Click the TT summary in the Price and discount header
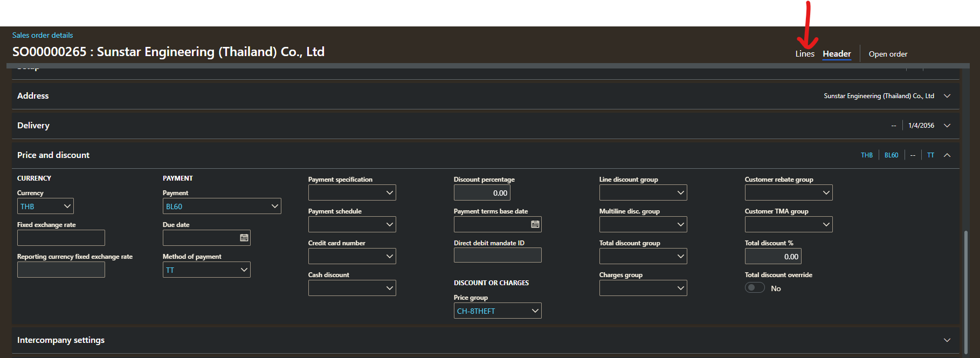 click(931, 155)
